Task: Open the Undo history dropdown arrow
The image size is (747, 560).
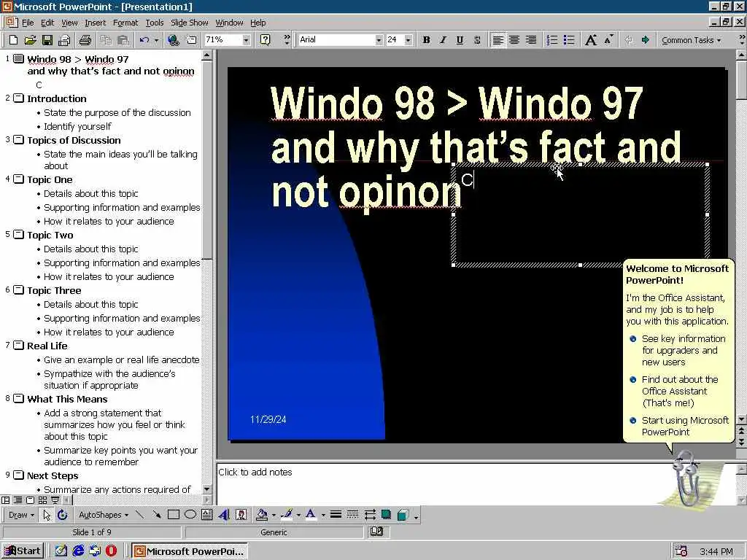Action: click(156, 40)
